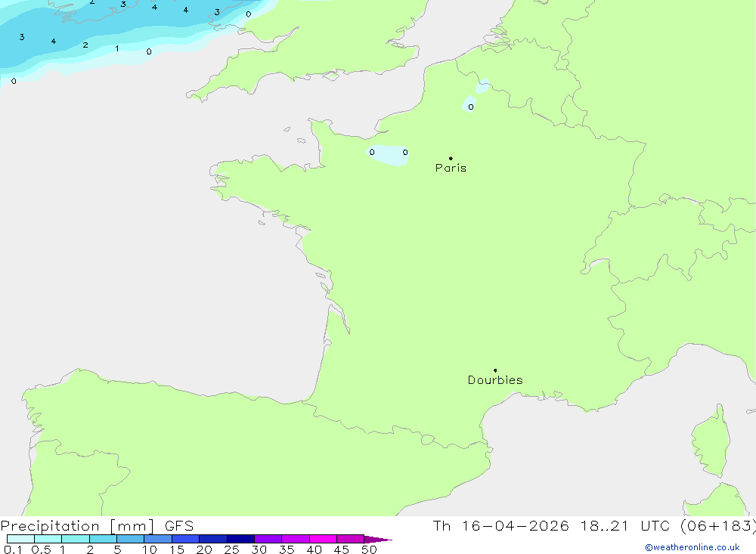
Task: Click the 'Precipitation [mm] GFS' title text
Action: [97, 526]
